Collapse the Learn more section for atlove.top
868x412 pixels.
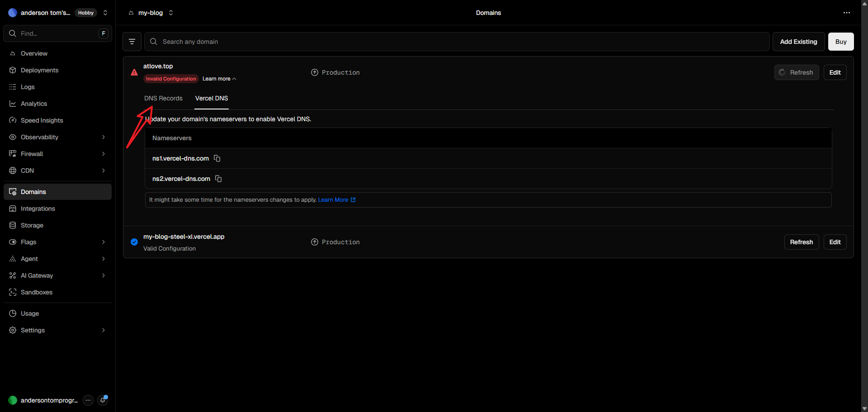coord(219,79)
